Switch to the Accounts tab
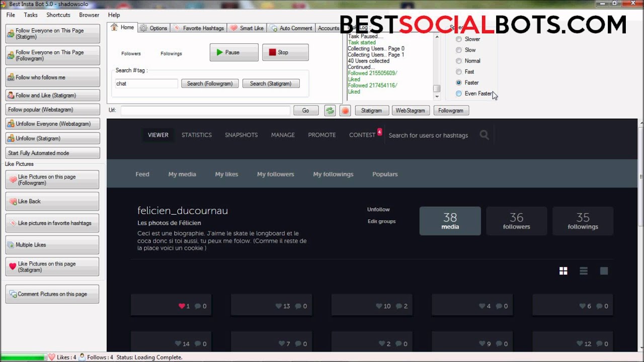 tap(329, 28)
